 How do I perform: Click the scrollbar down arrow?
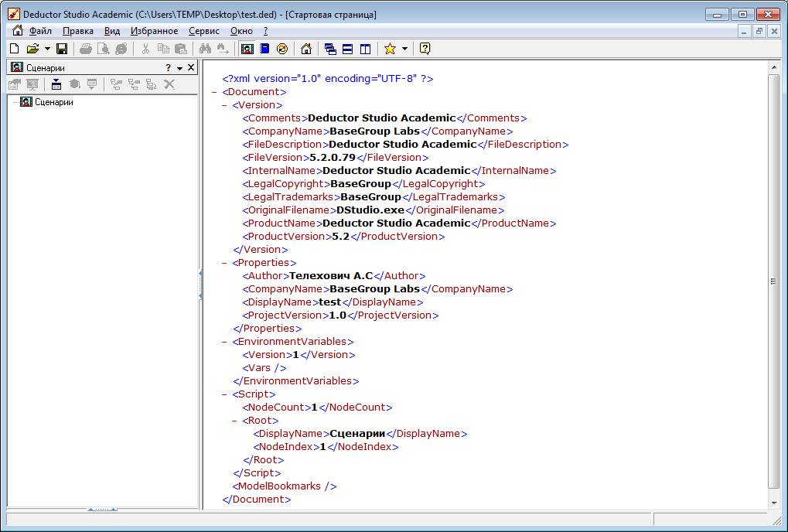pyautogui.click(x=773, y=503)
